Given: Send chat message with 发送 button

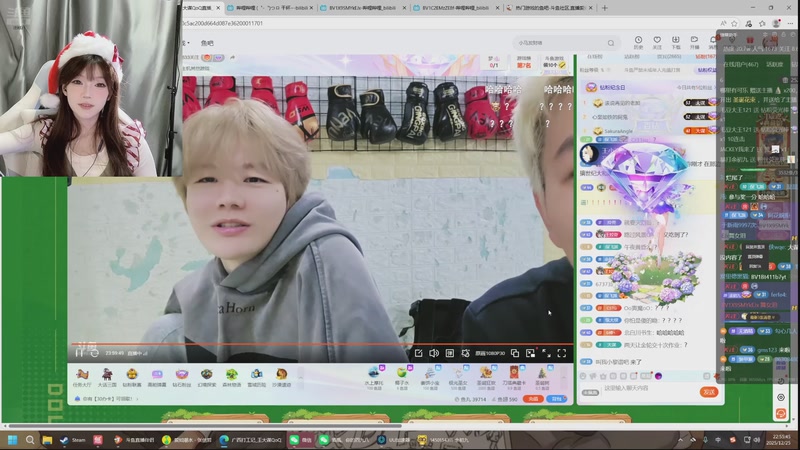Looking at the screenshot, I should (709, 392).
